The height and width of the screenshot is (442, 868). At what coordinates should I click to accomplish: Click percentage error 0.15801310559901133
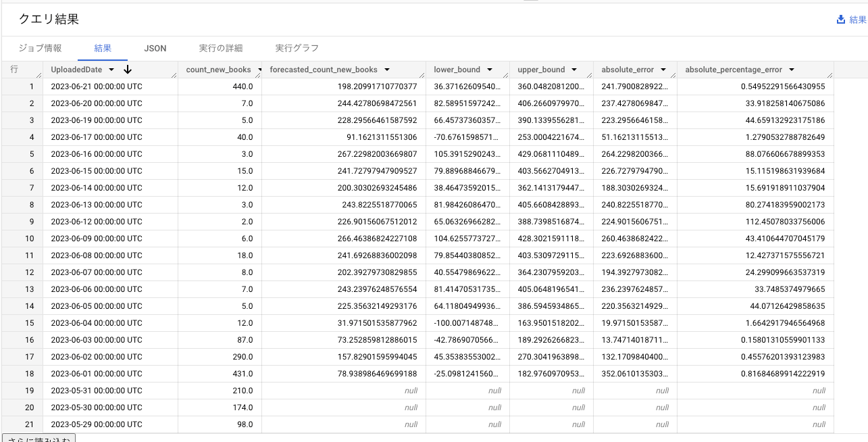coord(784,340)
